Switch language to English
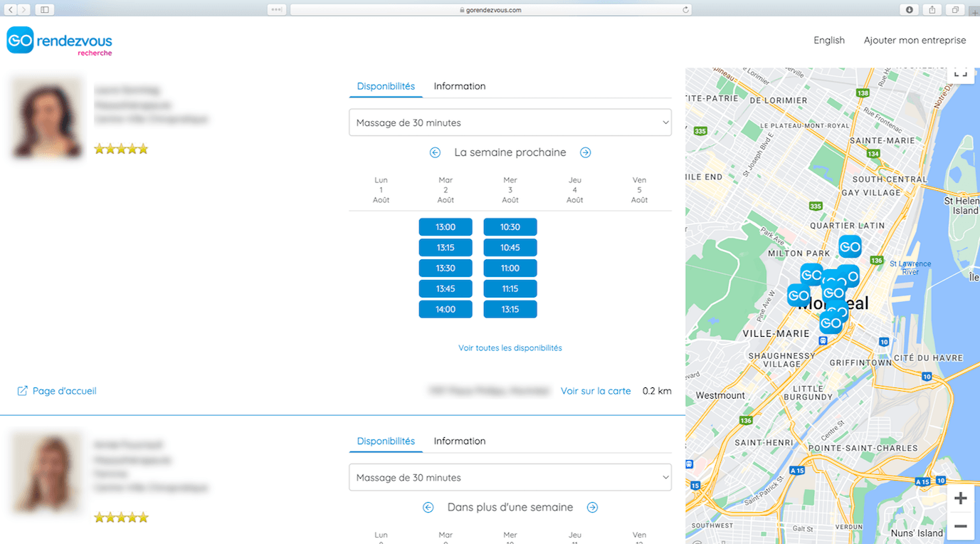980x544 pixels. click(829, 41)
